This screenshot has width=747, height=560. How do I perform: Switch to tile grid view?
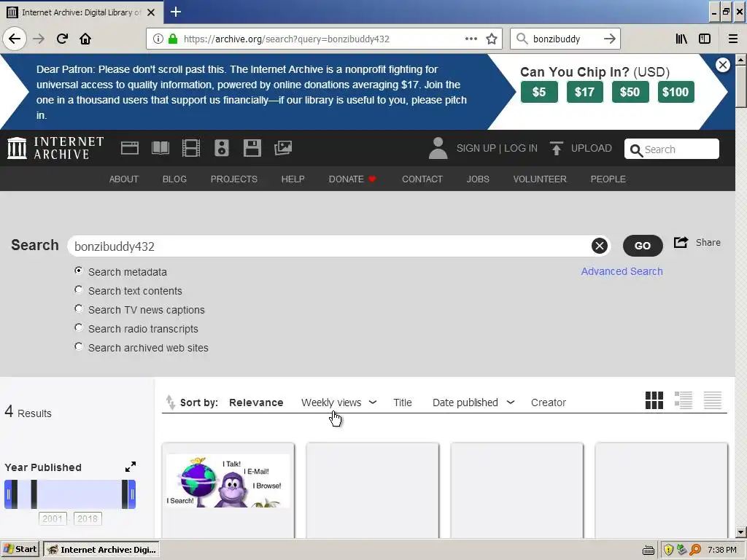click(654, 400)
